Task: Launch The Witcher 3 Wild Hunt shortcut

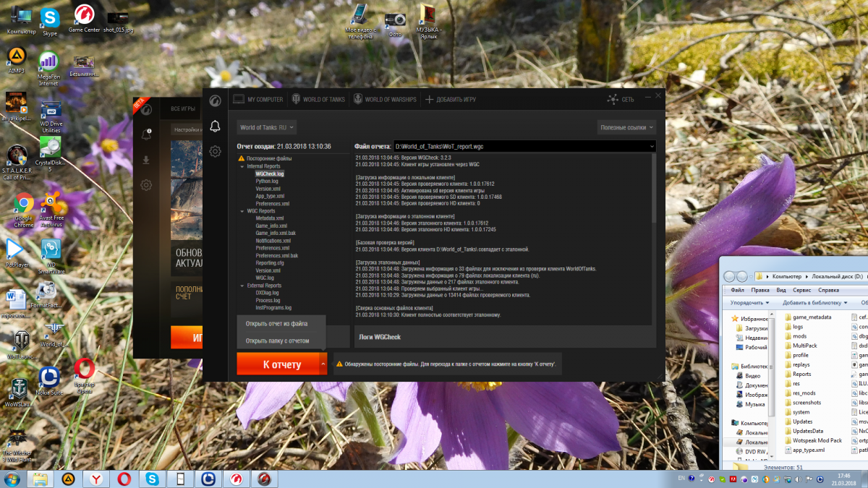Action: pyautogui.click(x=17, y=445)
